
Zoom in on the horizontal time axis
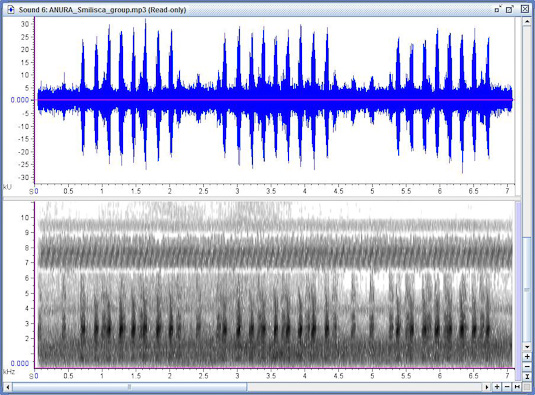pyautogui.click(x=497, y=387)
